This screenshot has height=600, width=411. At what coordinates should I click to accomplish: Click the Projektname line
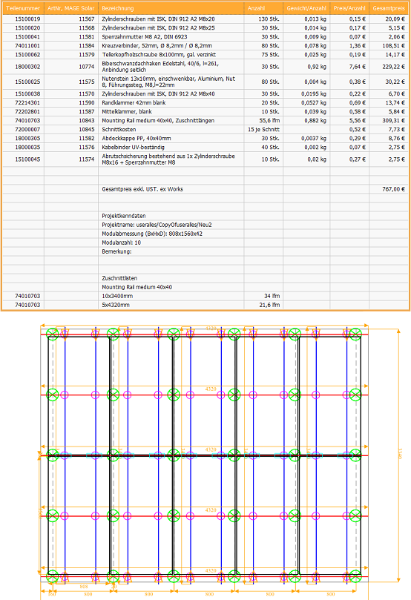(x=157, y=225)
